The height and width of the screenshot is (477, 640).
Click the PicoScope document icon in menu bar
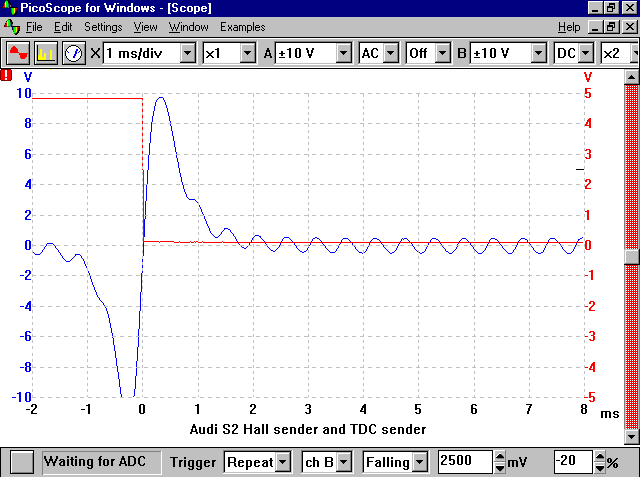[x=10, y=27]
